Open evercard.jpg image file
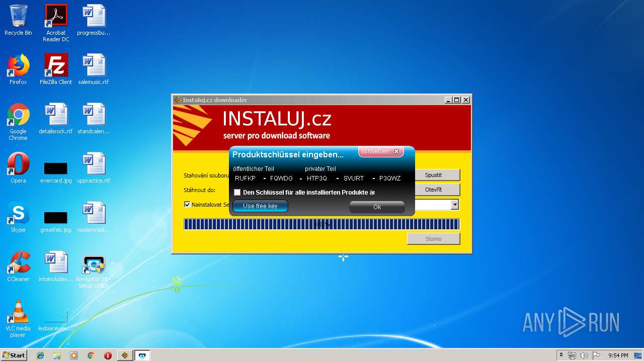Viewport: 644px width, 362px height. [56, 171]
